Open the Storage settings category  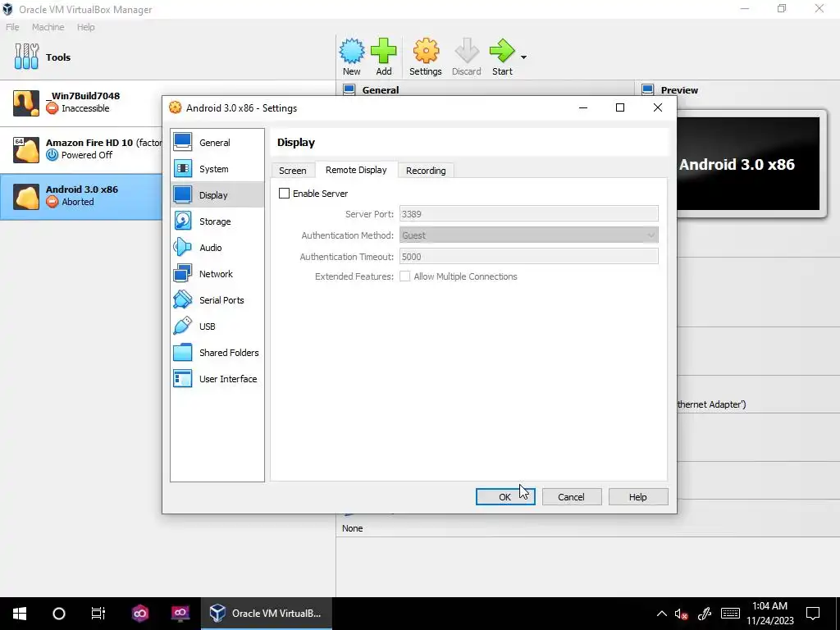click(217, 221)
